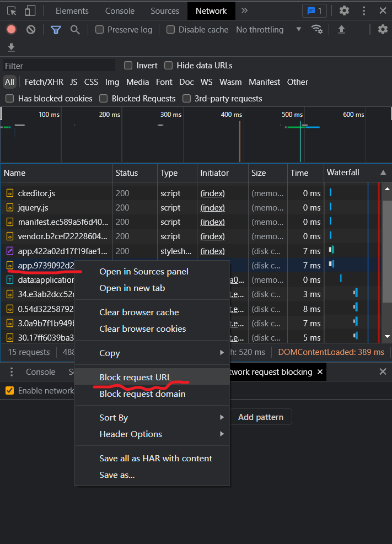392x544 pixels.
Task: Open the network search magnifier
Action: point(75,30)
